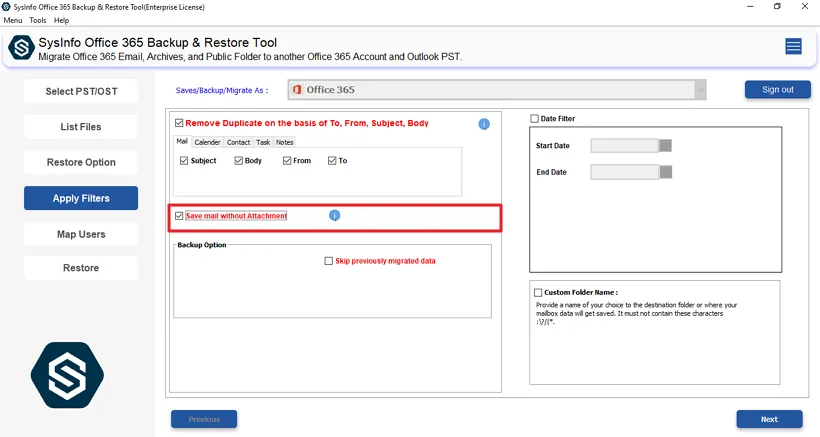Expand the Saves/Backup/Migrate As dropdown
The width and height of the screenshot is (820, 437).
700,90
